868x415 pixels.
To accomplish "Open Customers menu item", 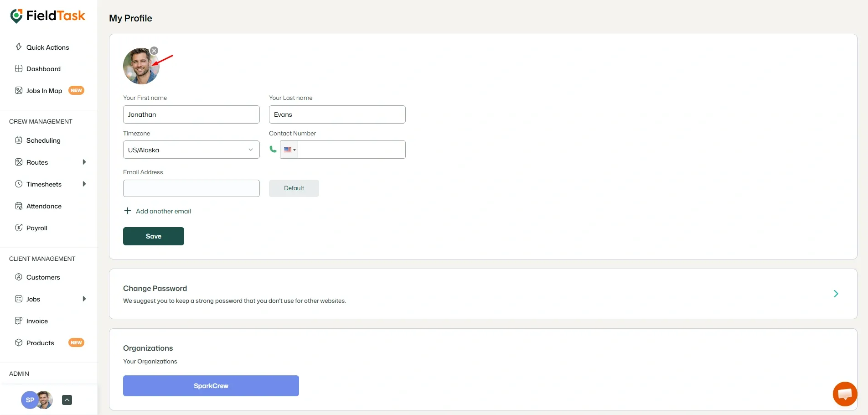I will 43,277.
